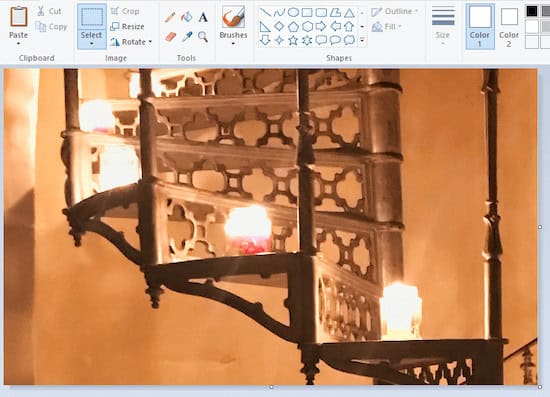Choose the Up arrow shape

tap(349, 27)
